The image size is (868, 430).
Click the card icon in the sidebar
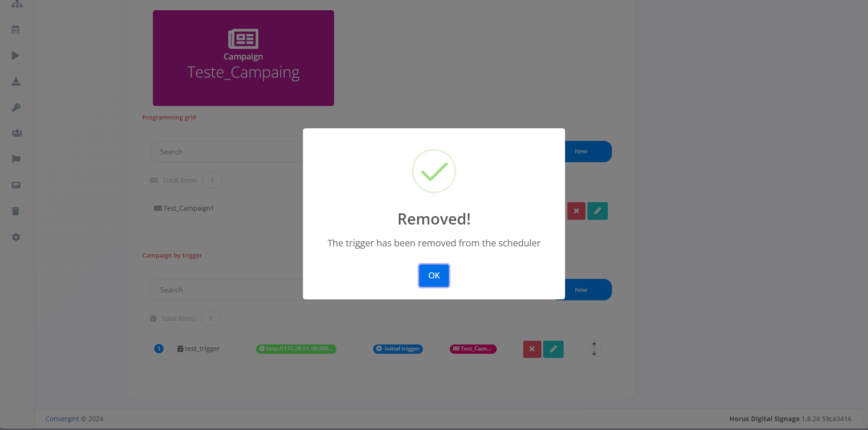16,185
